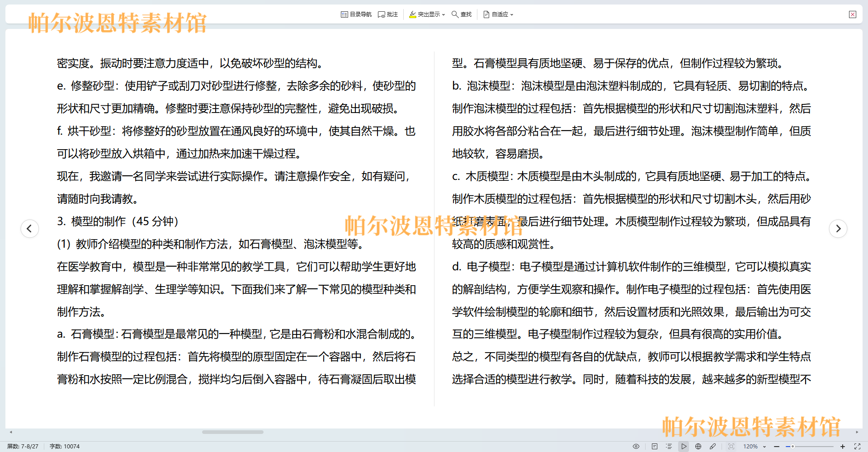Switch to web layout globe icon

(x=698, y=446)
